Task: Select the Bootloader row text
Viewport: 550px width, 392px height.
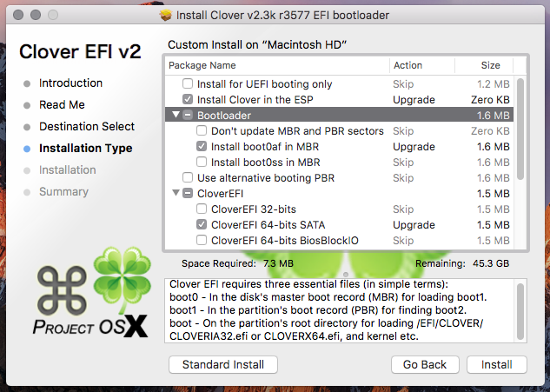Action: coord(224,116)
